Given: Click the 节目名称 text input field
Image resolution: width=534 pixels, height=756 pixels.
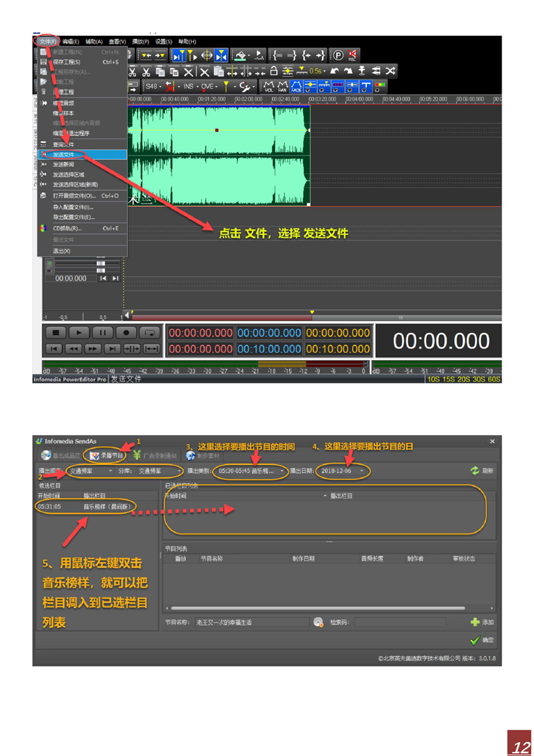Looking at the screenshot, I should [x=251, y=623].
